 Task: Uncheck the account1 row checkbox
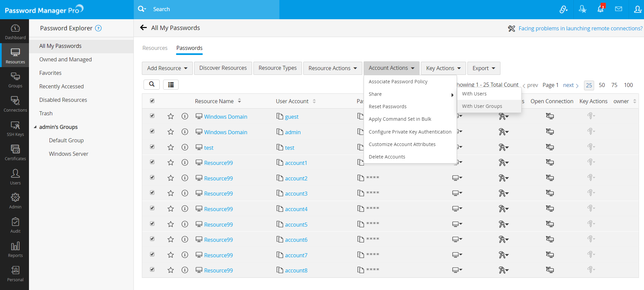pos(152,162)
